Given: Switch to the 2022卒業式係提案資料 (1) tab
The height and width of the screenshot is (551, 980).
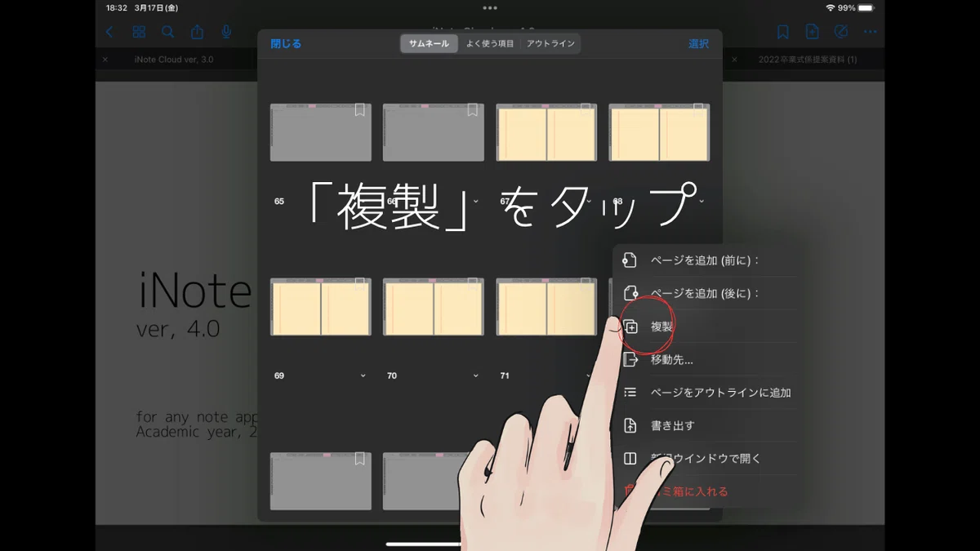Looking at the screenshot, I should pyautogui.click(x=808, y=60).
